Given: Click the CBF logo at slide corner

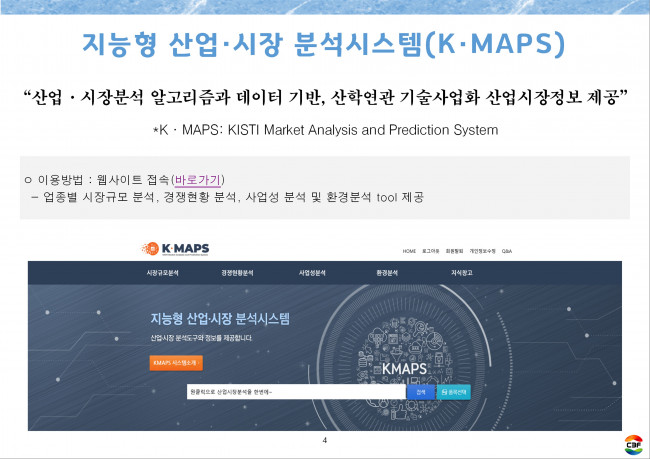Looking at the screenshot, I should tap(633, 445).
